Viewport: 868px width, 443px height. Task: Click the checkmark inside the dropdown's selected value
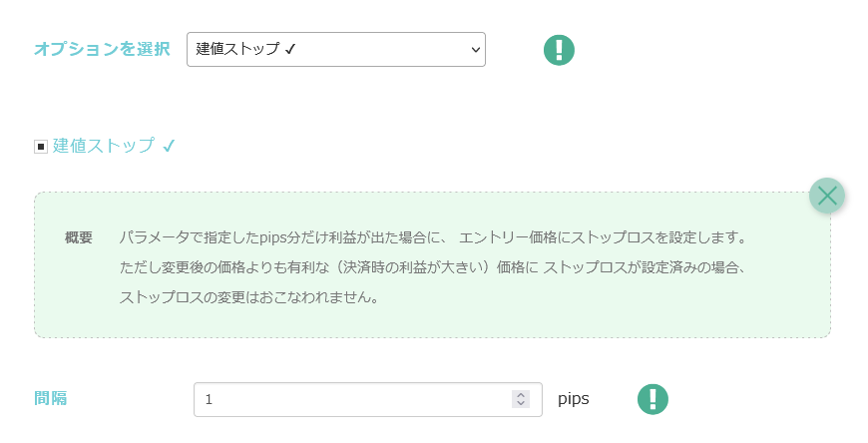tap(290, 49)
